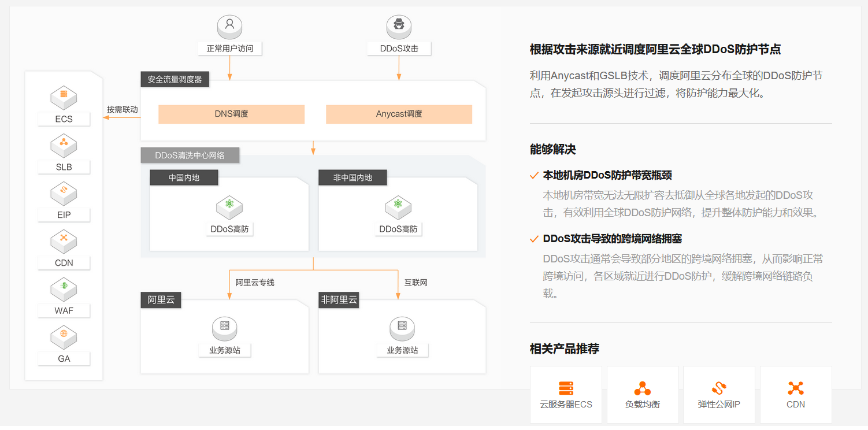Click the CDN text label in the left sidebar
The image size is (868, 430).
64,262
